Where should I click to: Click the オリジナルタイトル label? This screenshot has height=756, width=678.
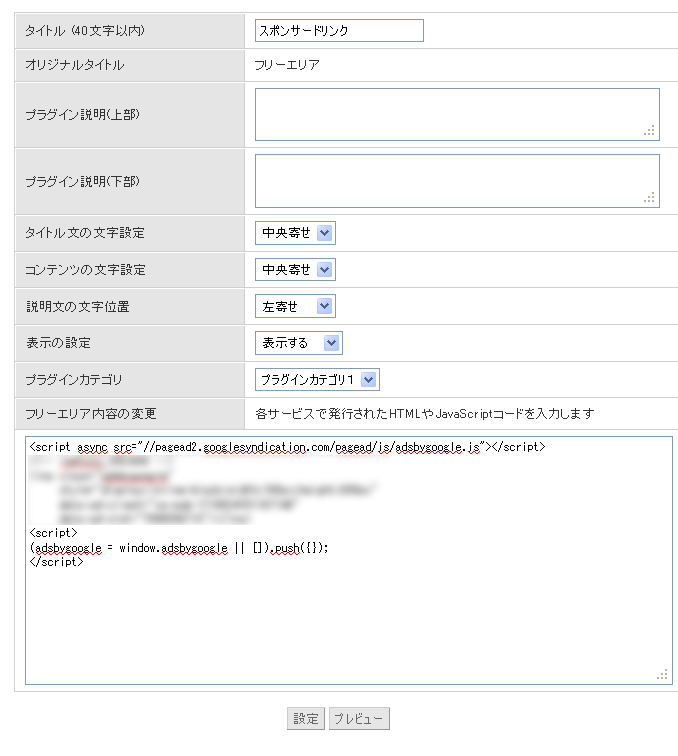(x=75, y=65)
